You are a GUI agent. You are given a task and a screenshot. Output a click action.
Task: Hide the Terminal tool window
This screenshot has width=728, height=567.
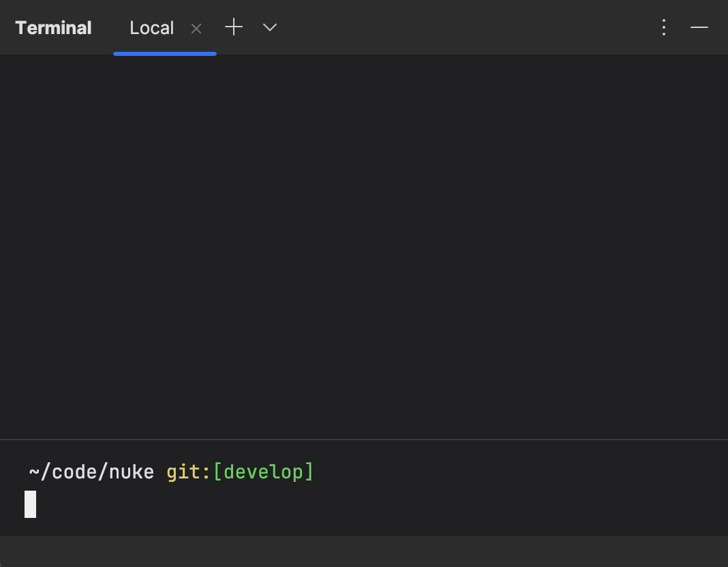(699, 27)
